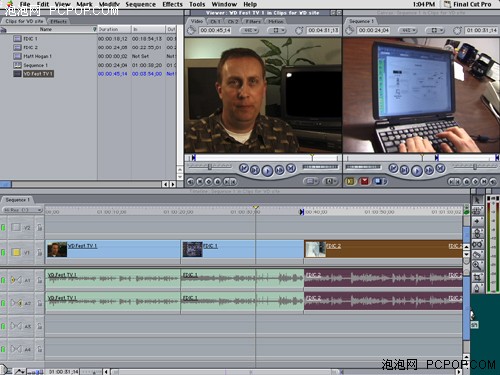
Task: Add marker button in Viewer
Action: tap(217, 181)
